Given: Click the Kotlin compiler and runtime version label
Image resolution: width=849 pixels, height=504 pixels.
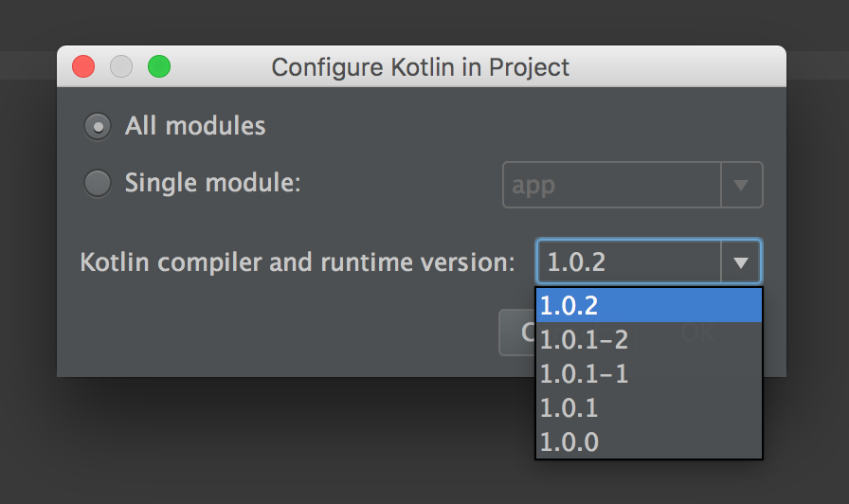Looking at the screenshot, I should pos(298,262).
